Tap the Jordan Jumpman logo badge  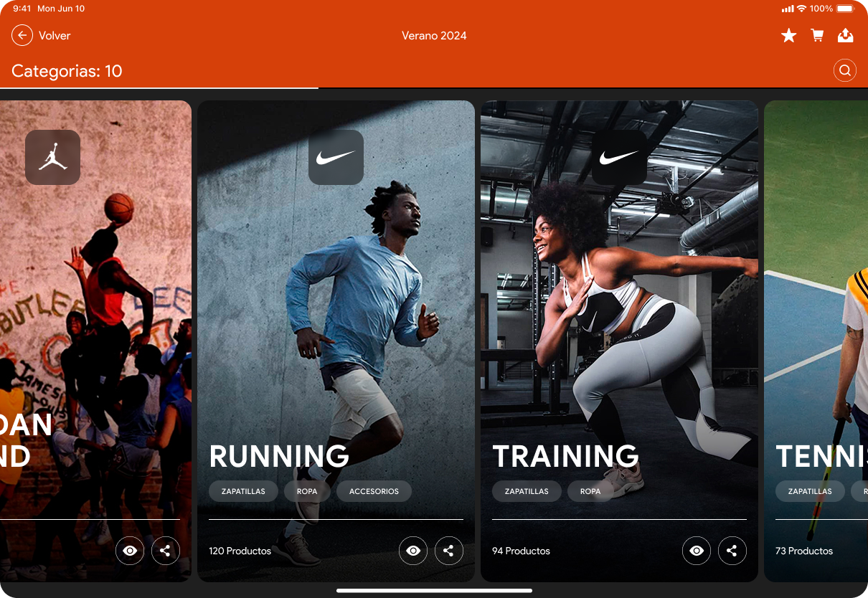[53, 157]
